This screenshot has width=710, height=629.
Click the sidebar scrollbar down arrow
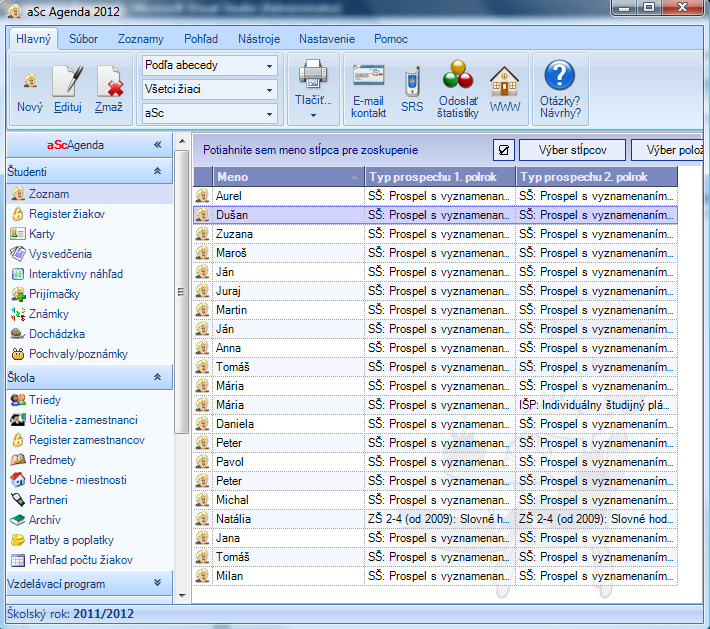point(182,595)
